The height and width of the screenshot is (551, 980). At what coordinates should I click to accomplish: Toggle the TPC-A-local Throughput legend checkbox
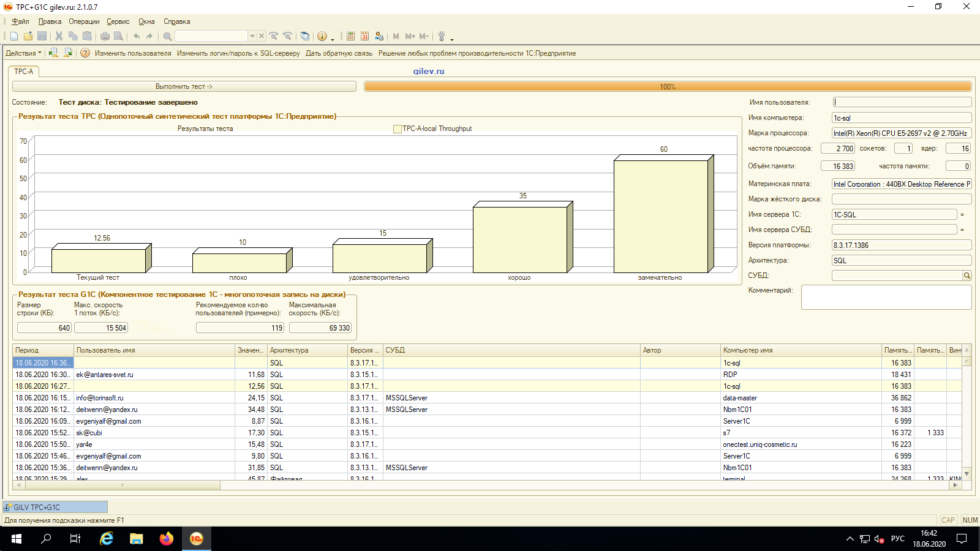(x=398, y=129)
